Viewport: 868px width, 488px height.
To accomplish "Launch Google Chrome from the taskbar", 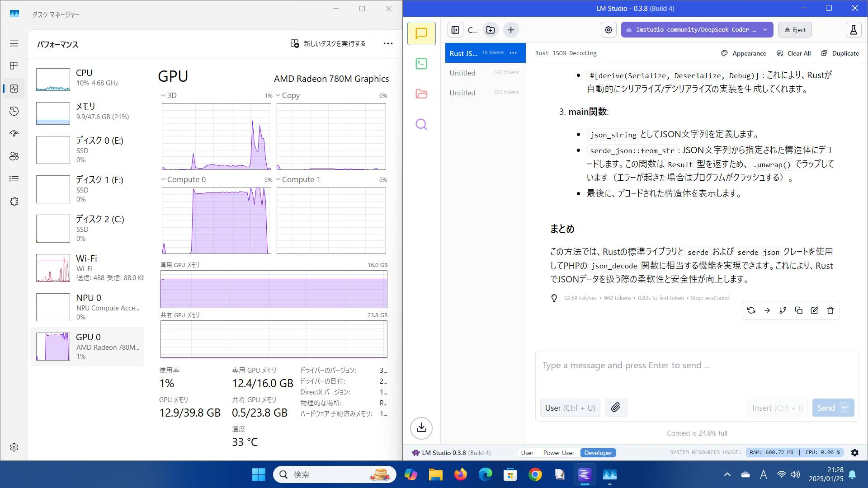I will 535,474.
